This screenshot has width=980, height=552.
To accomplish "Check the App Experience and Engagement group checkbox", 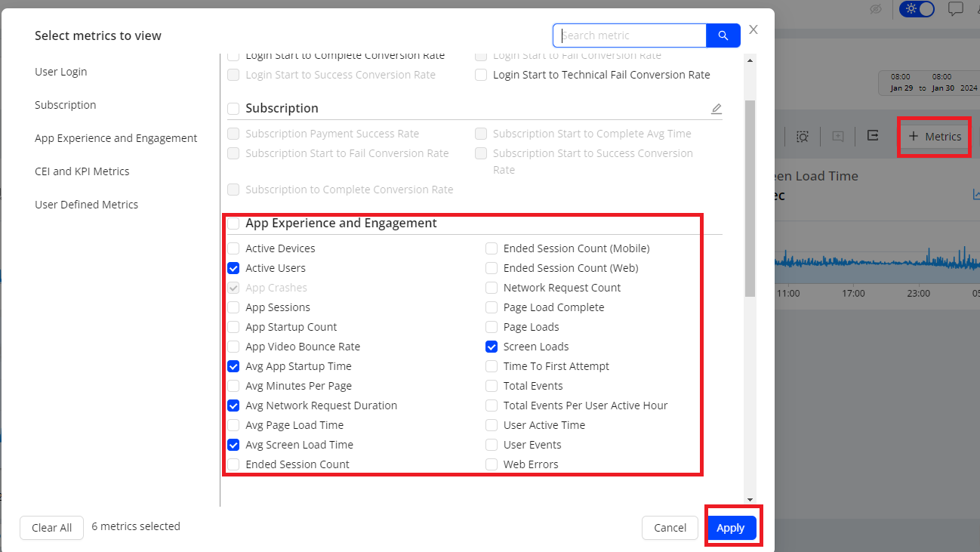I will point(234,224).
